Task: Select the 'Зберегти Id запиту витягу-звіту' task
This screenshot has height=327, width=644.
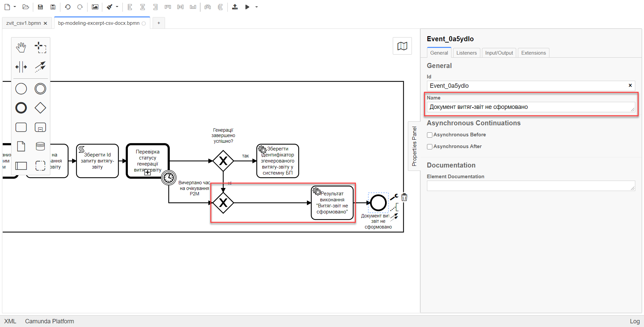Action: pos(97,161)
